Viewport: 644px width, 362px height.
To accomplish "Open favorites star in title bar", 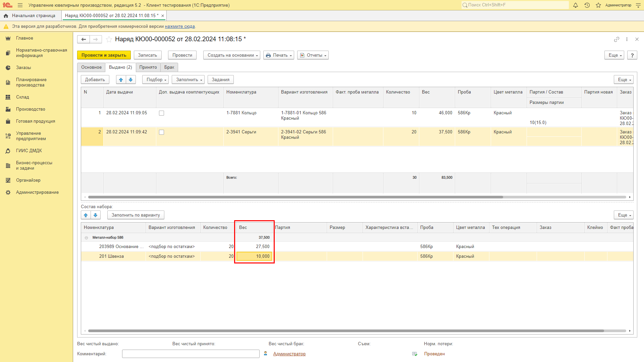I will 598,5.
